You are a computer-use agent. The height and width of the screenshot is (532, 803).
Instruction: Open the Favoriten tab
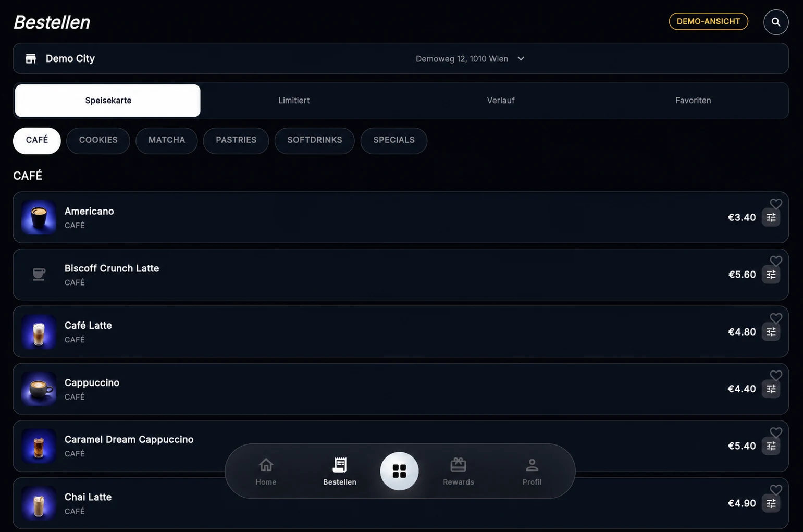[x=693, y=101]
